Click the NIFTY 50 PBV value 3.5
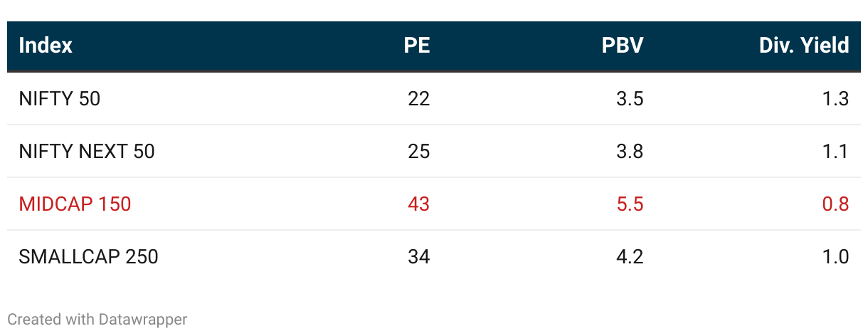 630,98
